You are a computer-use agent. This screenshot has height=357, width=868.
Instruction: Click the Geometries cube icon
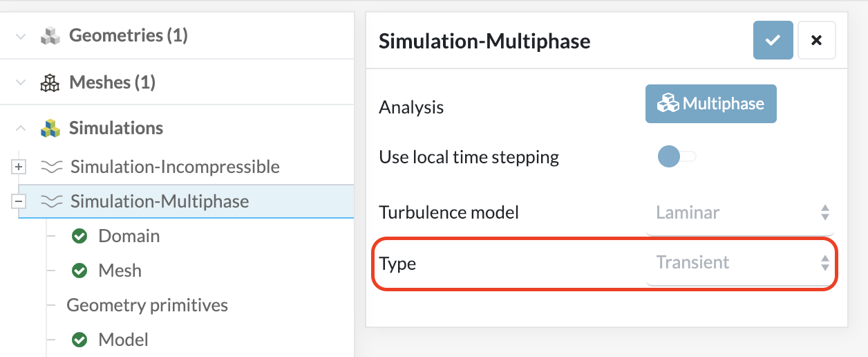tap(50, 35)
